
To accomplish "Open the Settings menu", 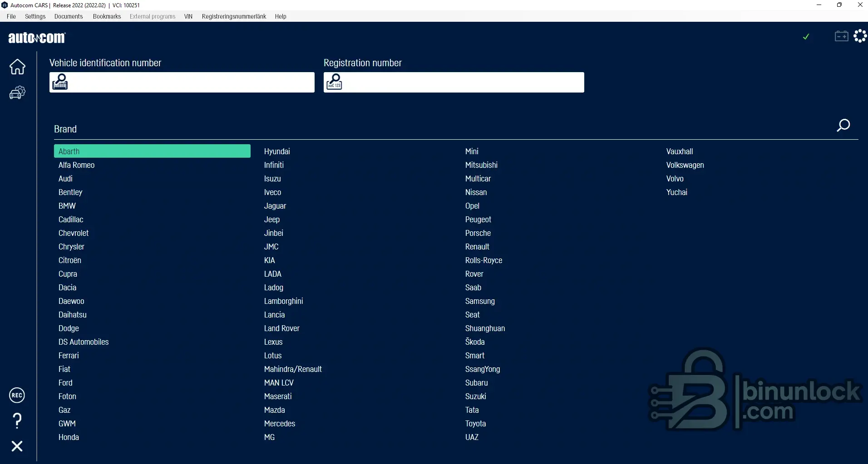I will (x=35, y=16).
